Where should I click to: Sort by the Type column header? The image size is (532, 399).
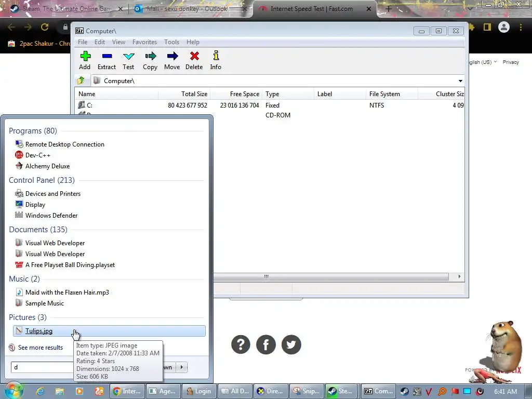(x=288, y=94)
